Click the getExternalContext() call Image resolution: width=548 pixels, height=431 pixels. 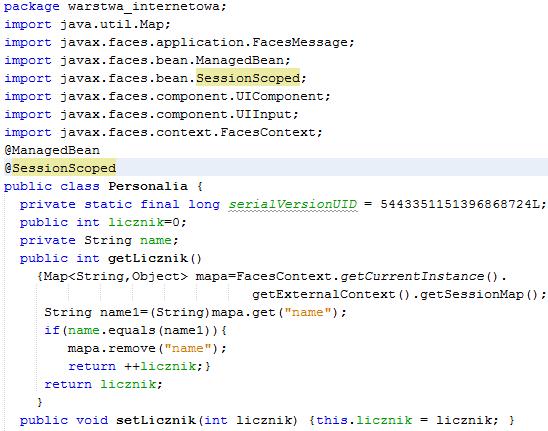(331, 295)
